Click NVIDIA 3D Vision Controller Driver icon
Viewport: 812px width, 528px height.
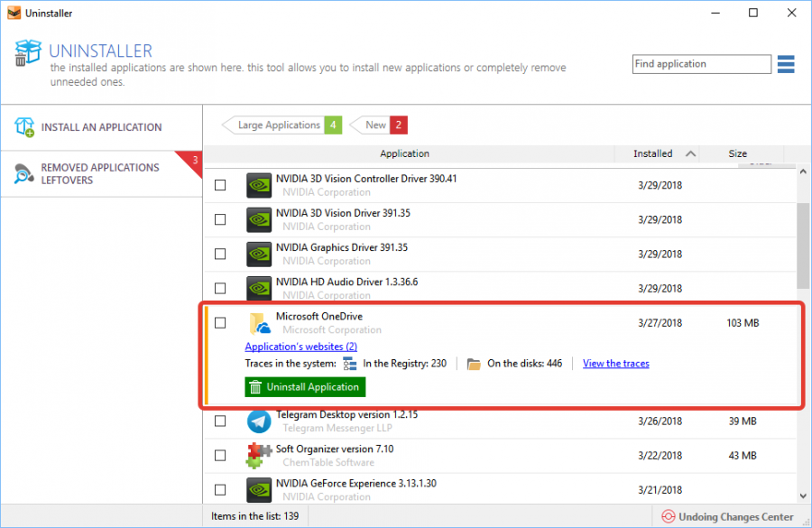tap(259, 186)
